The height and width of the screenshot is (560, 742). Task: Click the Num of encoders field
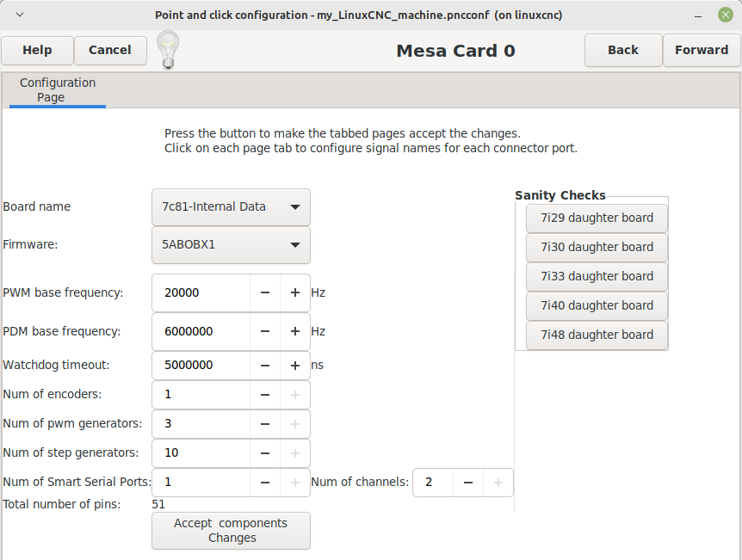201,395
